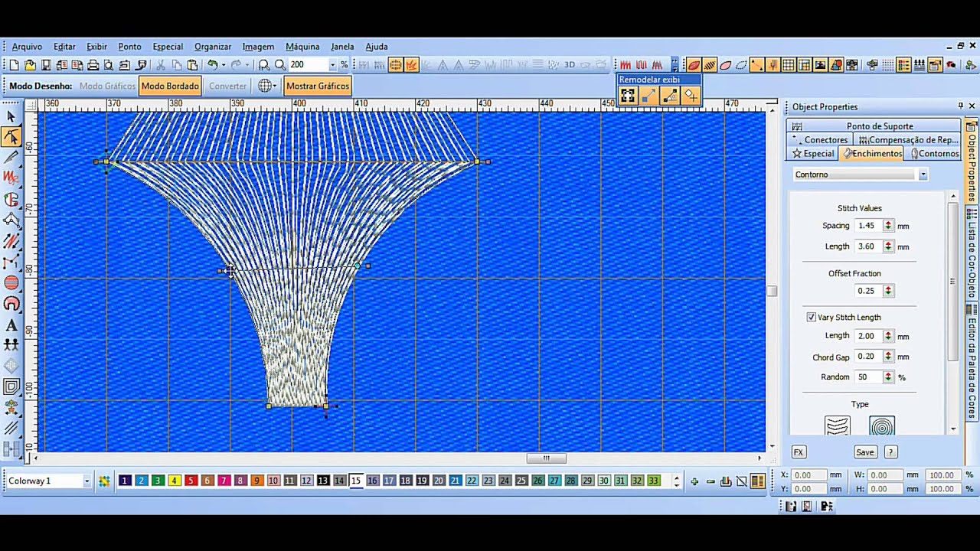This screenshot has height=551, width=980.
Task: Click the 3D view icon
Action: click(x=570, y=65)
